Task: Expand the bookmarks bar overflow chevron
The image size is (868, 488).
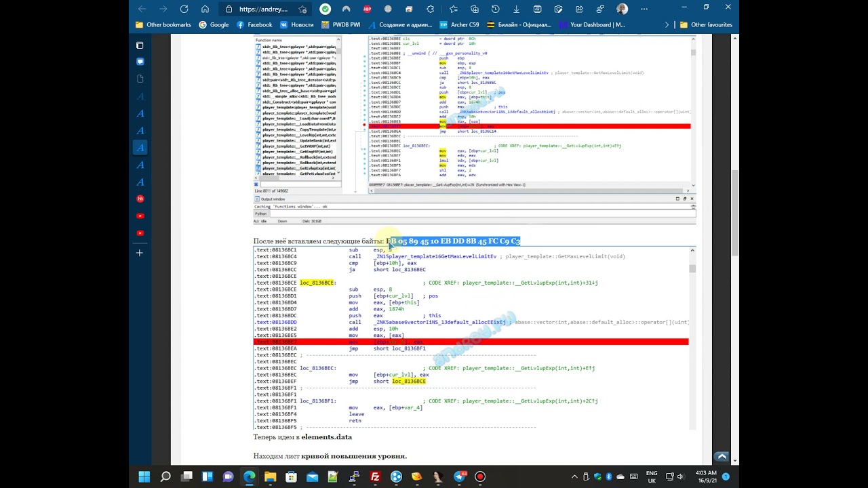Action: click(x=667, y=25)
